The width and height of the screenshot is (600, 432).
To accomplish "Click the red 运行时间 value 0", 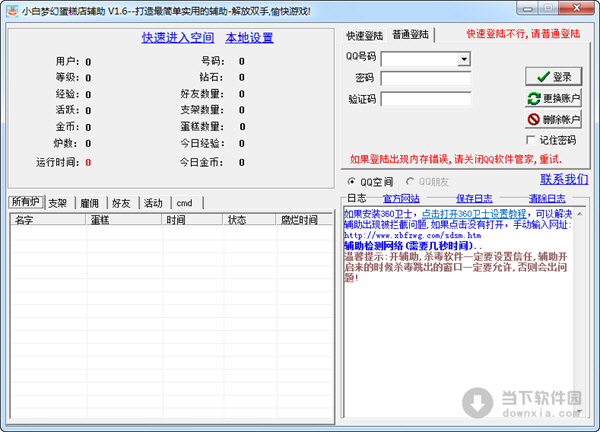I will click(x=88, y=163).
